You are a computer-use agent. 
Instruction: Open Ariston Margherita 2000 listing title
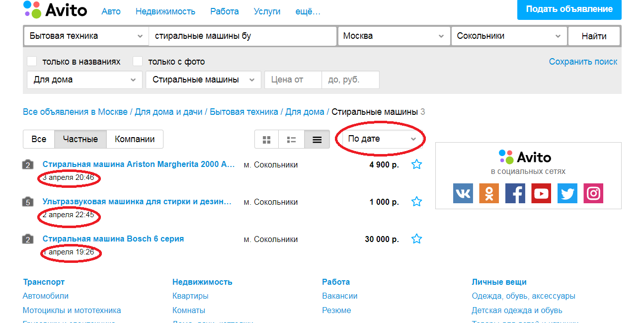(139, 164)
